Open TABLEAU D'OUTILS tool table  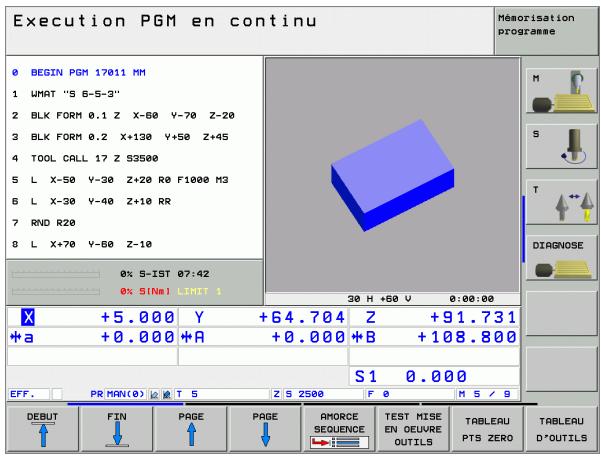coord(562,429)
